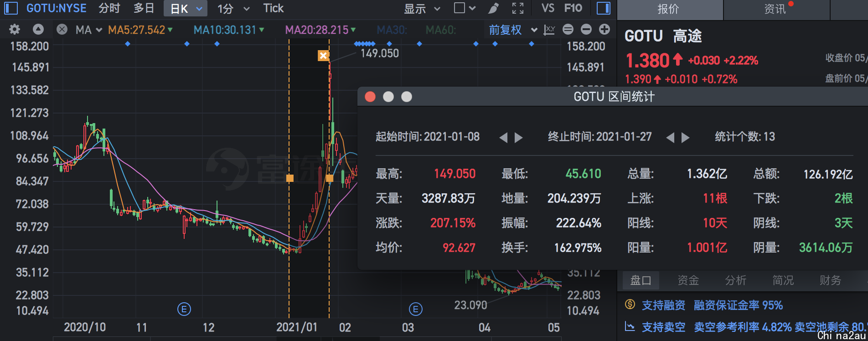The image size is (868, 341).
Task: Select the 财务 financials tab
Action: pyautogui.click(x=831, y=280)
